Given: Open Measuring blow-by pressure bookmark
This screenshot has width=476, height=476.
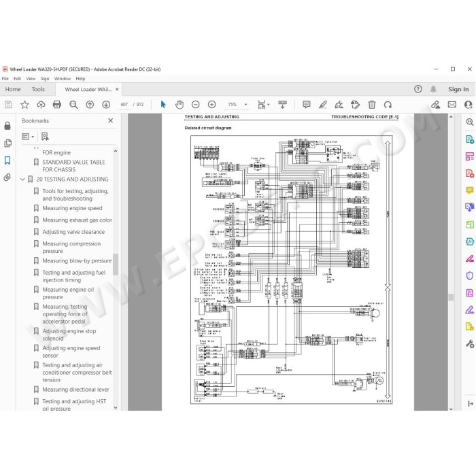Looking at the screenshot, I should (x=77, y=260).
